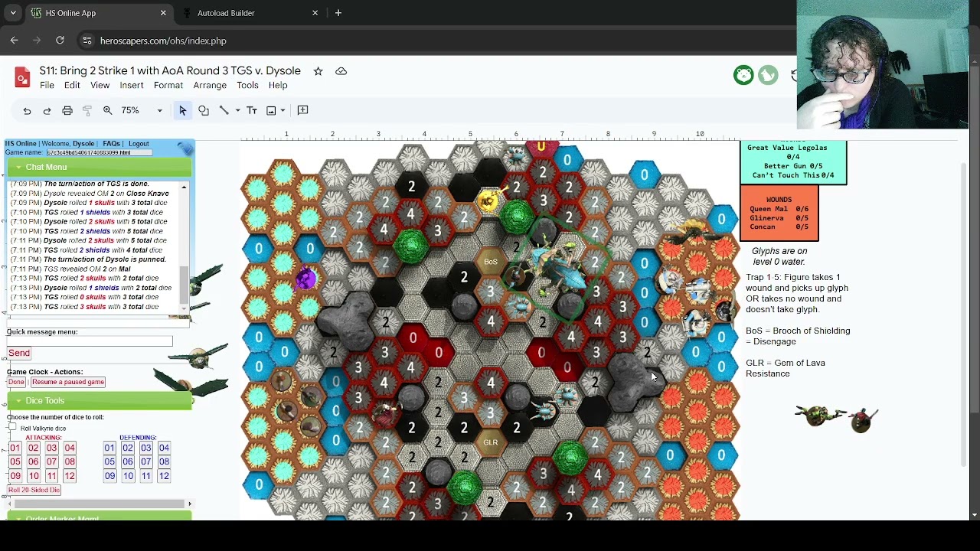This screenshot has height=551, width=980.
Task: Click the Insert image icon
Action: point(271,110)
